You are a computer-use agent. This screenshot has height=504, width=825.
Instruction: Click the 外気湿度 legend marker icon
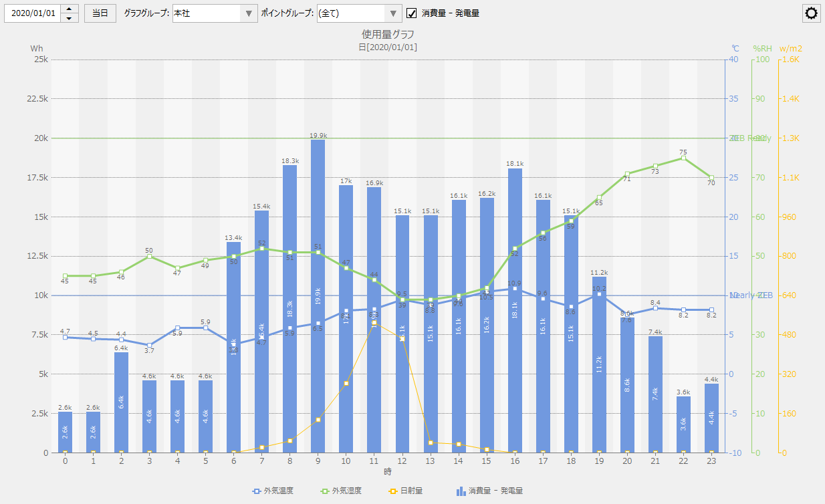point(325,491)
